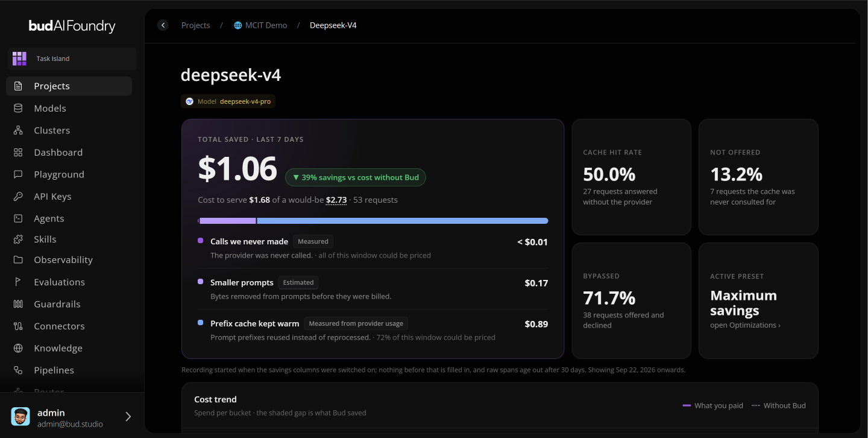Click the 39% savings badge
This screenshot has height=438, width=868.
click(x=356, y=177)
